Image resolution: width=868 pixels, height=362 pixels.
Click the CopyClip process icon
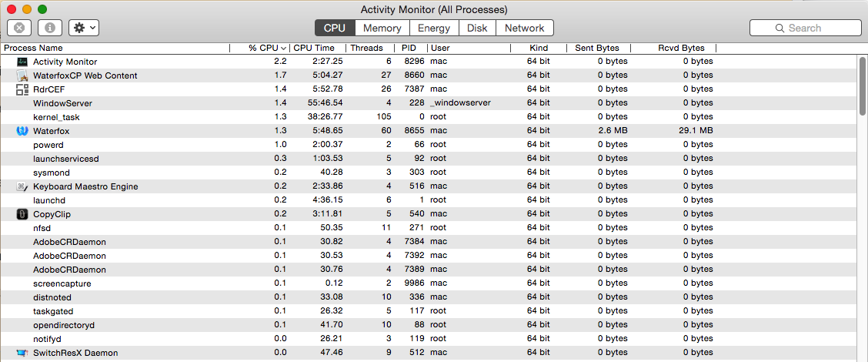pyautogui.click(x=22, y=214)
